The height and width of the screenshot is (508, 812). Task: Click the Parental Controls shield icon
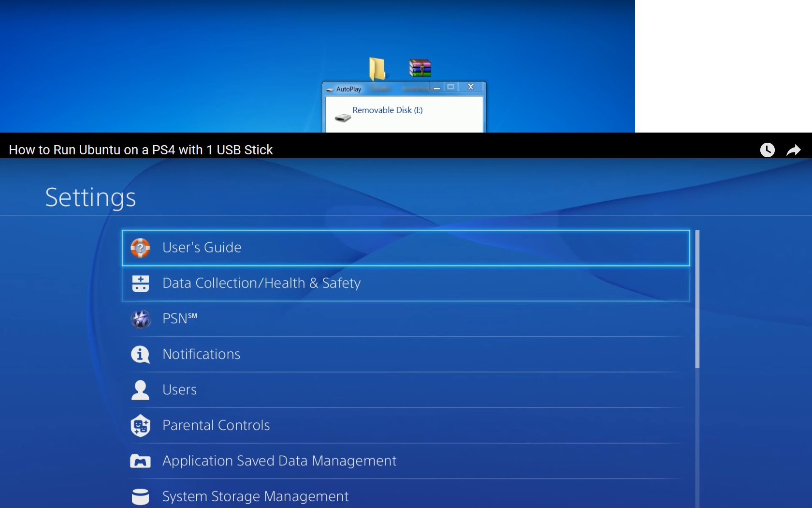pyautogui.click(x=140, y=426)
